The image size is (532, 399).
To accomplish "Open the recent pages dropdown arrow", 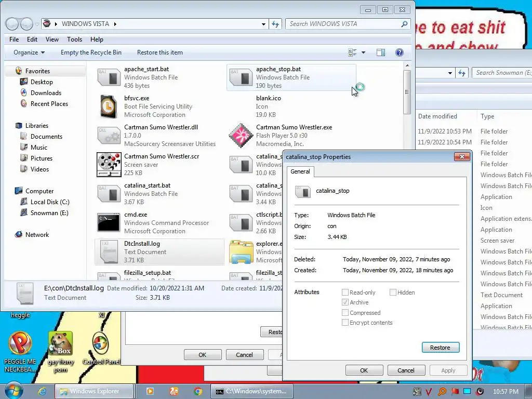I will click(37, 24).
